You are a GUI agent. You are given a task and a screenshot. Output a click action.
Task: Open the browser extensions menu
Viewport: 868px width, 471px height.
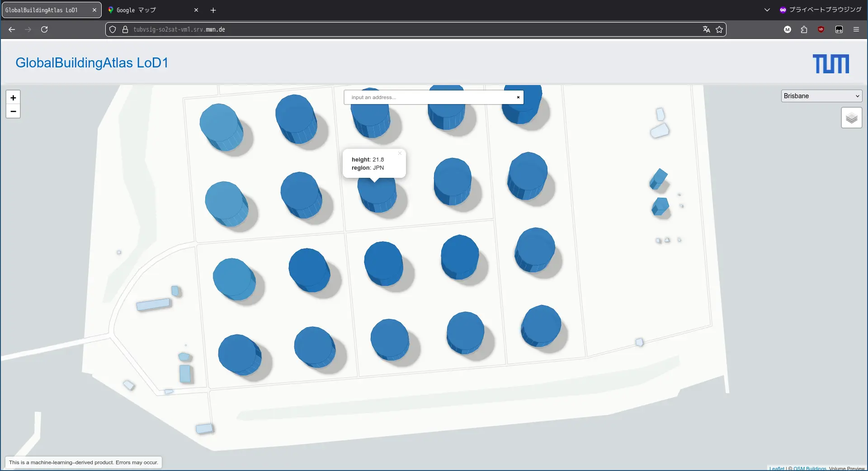pos(804,29)
